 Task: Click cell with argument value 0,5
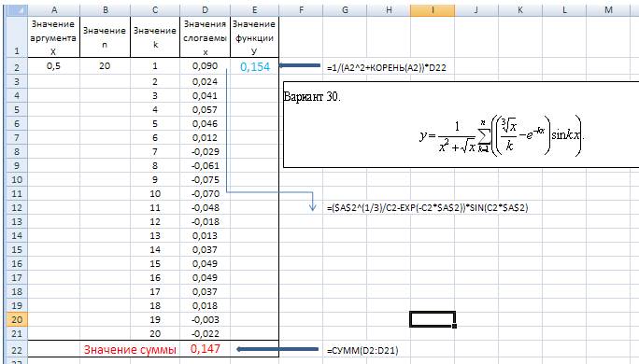click(x=54, y=66)
